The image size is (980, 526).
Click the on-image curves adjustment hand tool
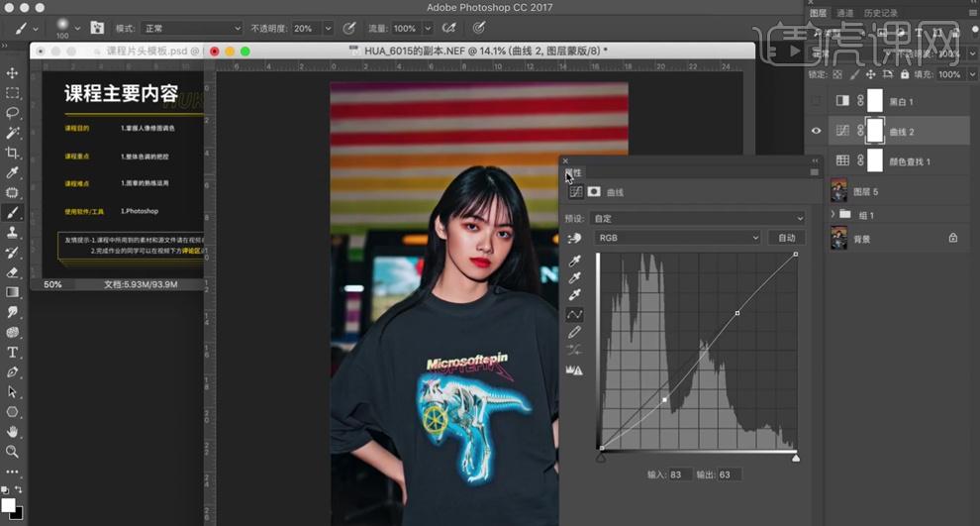574,239
